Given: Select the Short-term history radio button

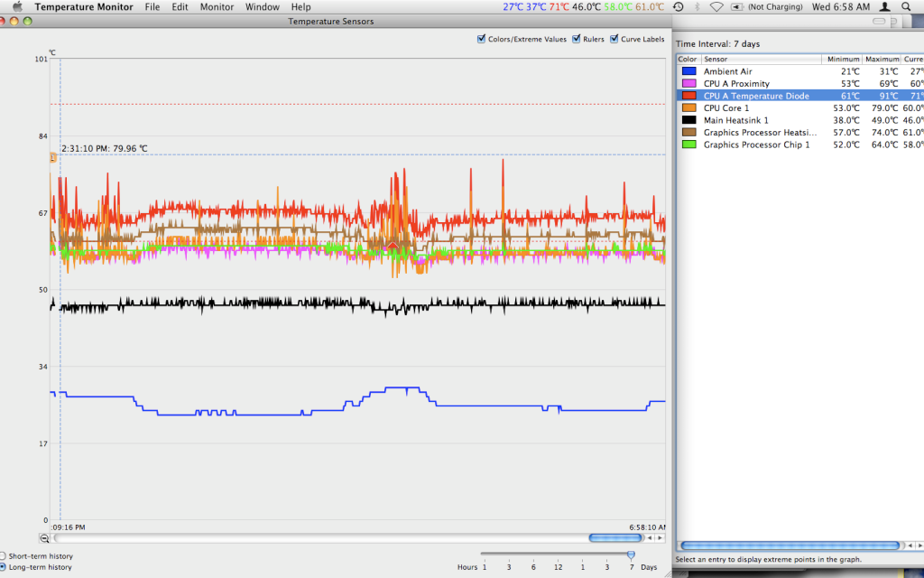Looking at the screenshot, I should [x=4, y=555].
